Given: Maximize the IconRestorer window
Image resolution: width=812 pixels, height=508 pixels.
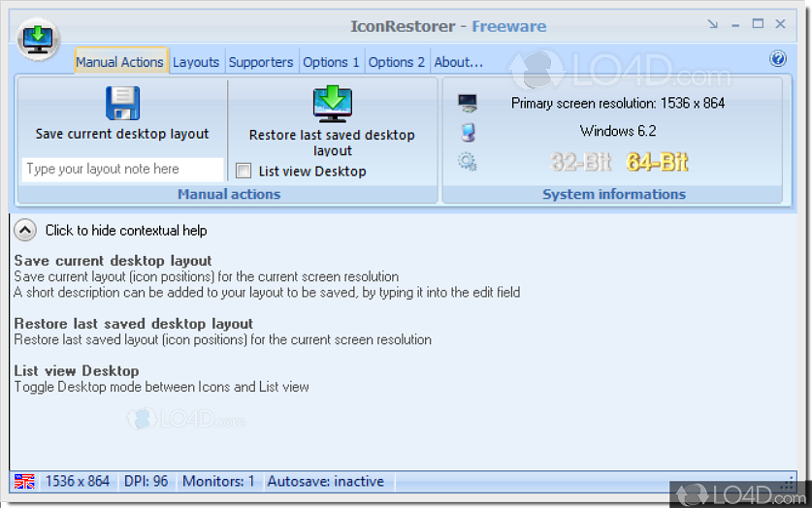Looking at the screenshot, I should (758, 24).
